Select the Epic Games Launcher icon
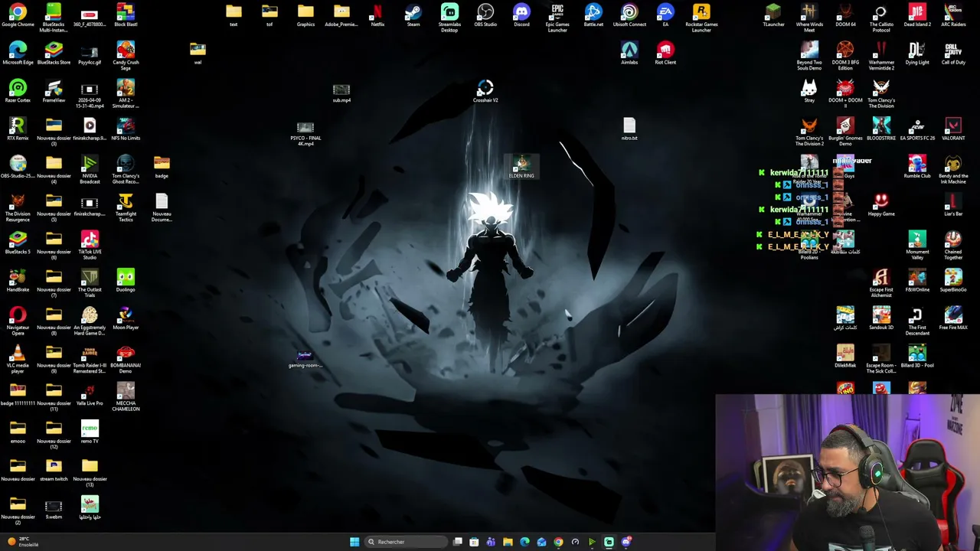This screenshot has height=551, width=980. click(x=557, y=18)
